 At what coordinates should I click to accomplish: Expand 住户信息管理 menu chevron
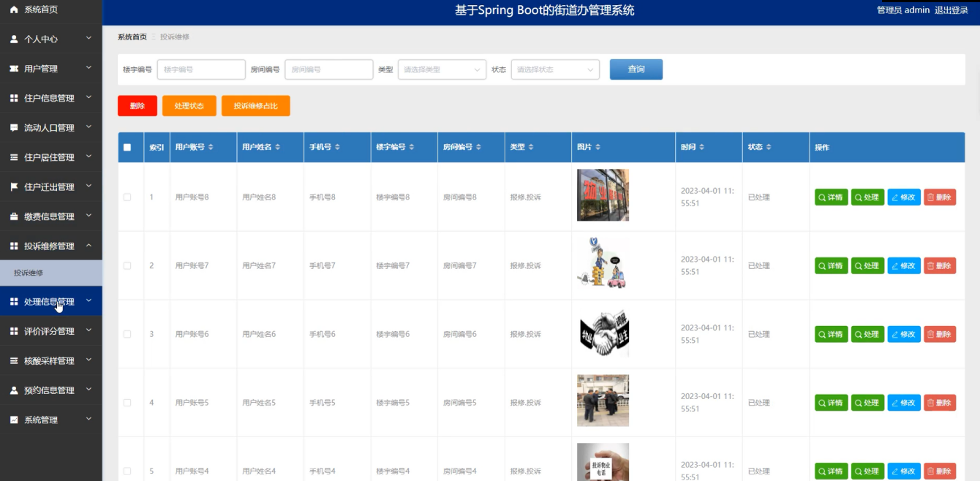pos(88,97)
